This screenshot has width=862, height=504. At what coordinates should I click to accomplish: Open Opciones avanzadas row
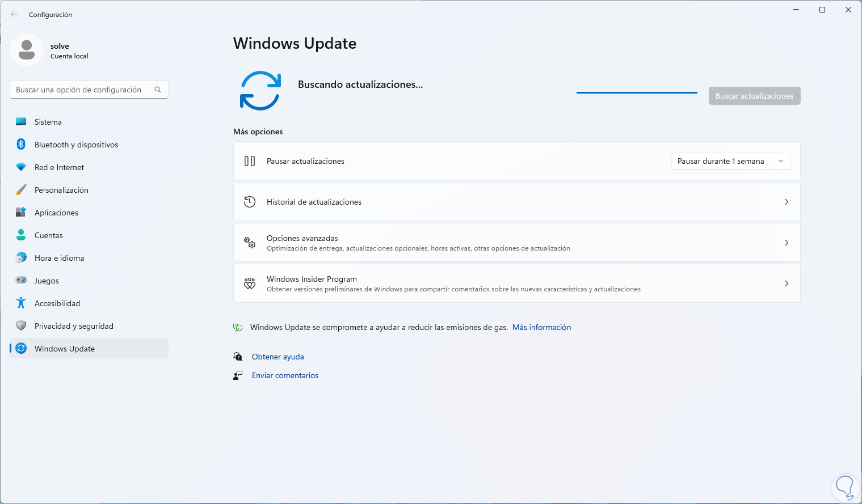pos(517,243)
